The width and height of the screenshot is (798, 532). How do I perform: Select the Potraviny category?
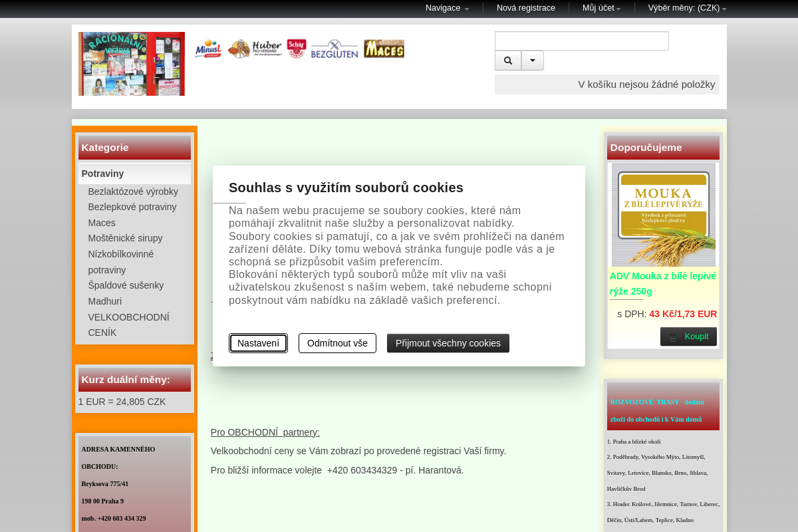pyautogui.click(x=102, y=173)
